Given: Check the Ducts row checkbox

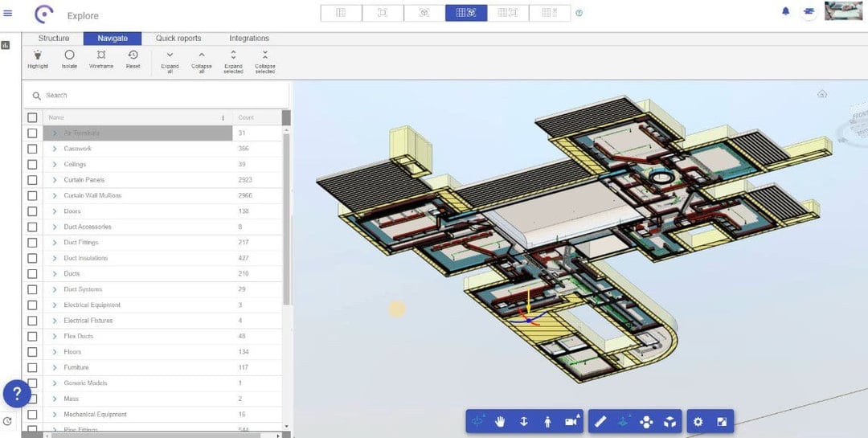Looking at the screenshot, I should [32, 273].
